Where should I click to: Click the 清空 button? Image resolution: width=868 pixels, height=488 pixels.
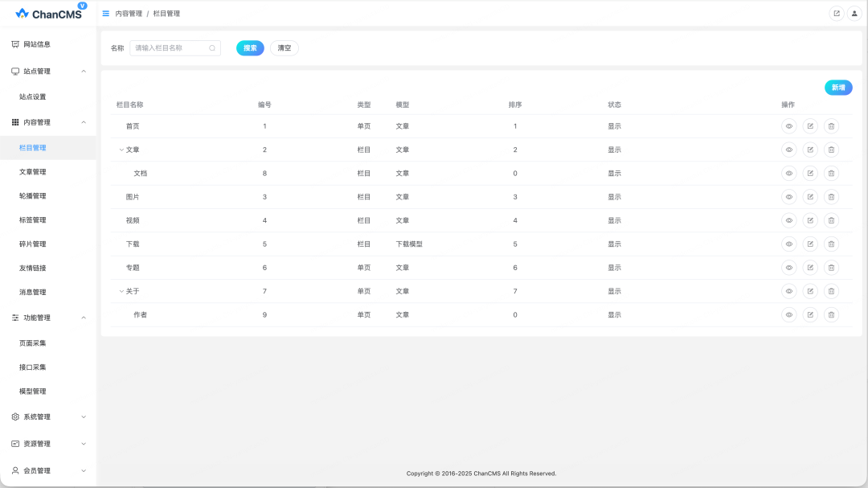coord(284,48)
